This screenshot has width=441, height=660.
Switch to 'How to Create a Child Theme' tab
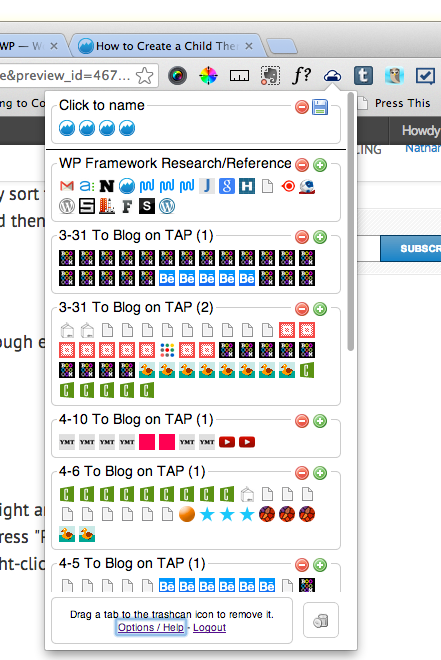coord(167,46)
